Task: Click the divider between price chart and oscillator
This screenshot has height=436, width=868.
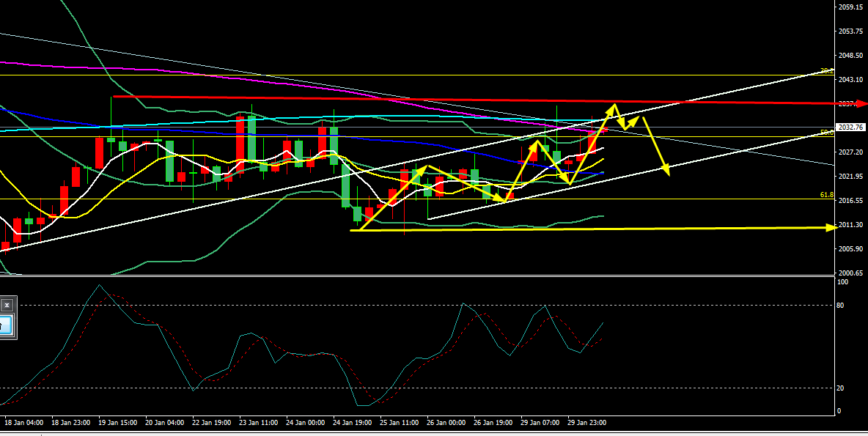Action: coord(418,276)
